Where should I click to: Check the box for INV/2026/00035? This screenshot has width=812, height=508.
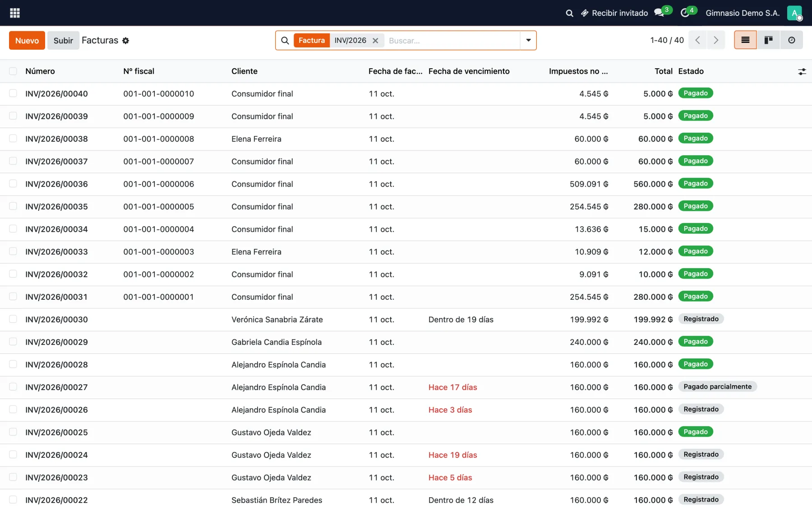13,206
